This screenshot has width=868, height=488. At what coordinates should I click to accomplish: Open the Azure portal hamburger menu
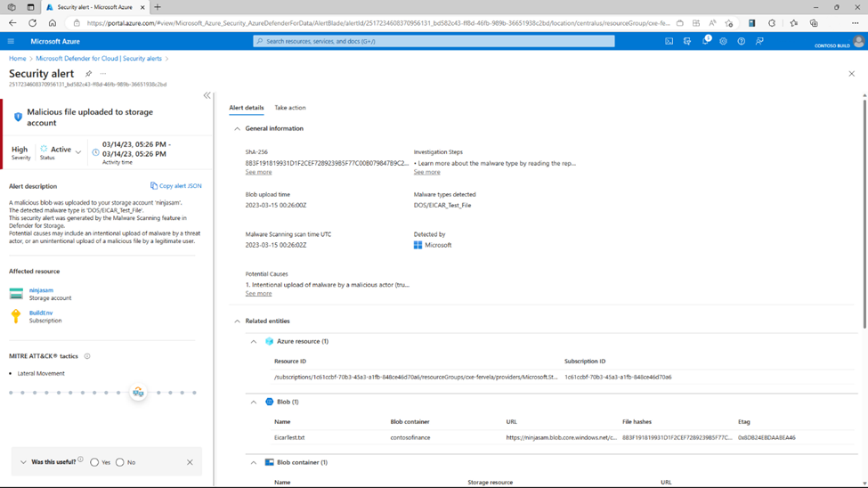click(x=11, y=41)
